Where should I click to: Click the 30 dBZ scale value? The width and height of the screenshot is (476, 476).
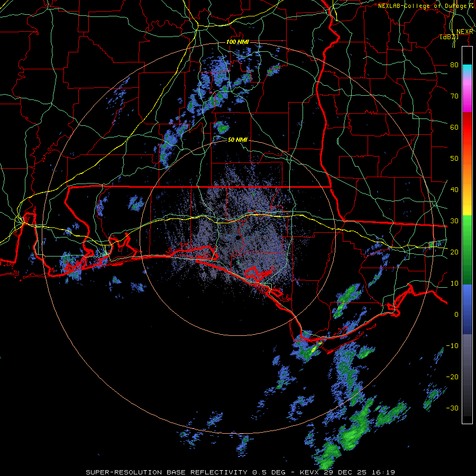pos(454,221)
